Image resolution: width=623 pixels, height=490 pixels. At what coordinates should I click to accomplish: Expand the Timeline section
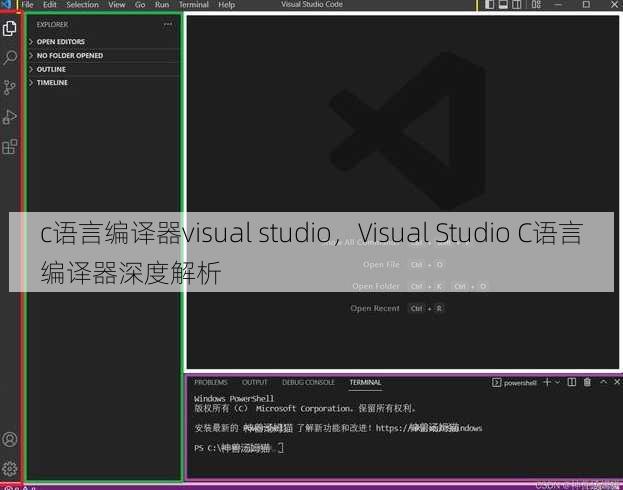pyautogui.click(x=103, y=83)
